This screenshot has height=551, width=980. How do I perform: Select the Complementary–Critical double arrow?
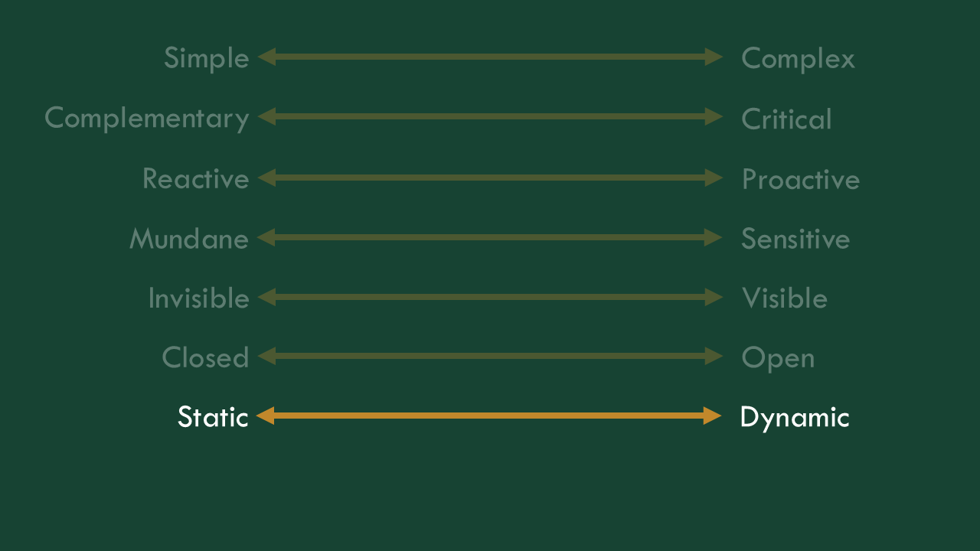point(489,116)
